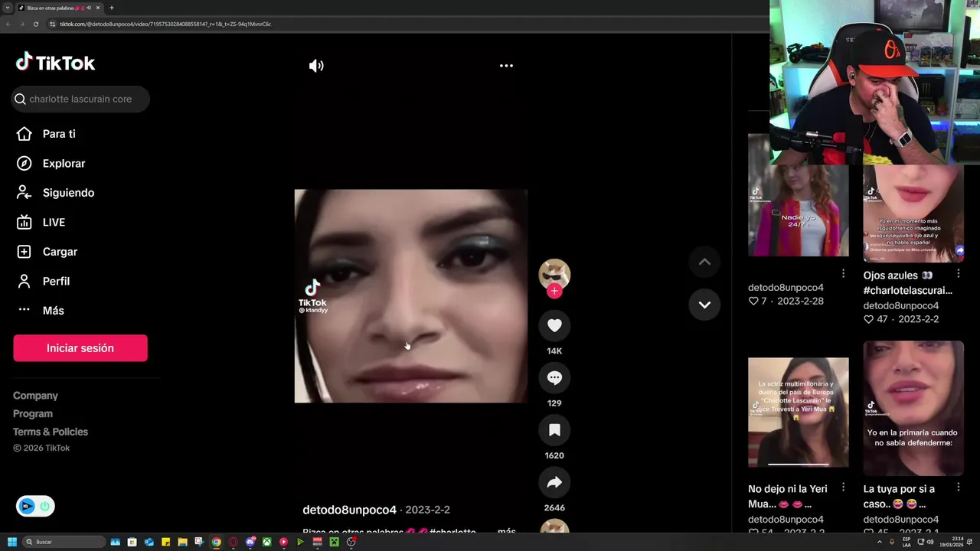Click the taskbar Buscar search box
Viewport: 980px width, 551px height.
click(64, 542)
